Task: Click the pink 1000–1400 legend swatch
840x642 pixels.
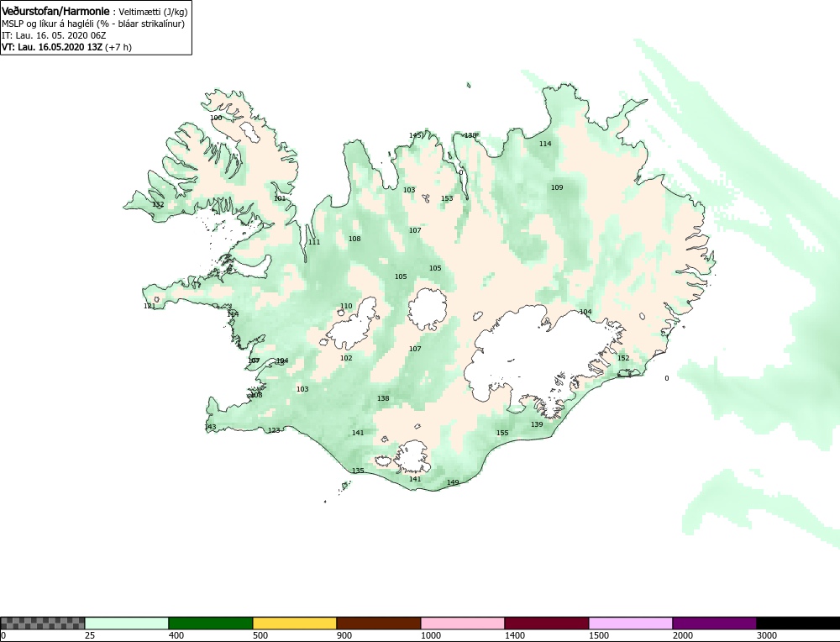Action: (x=462, y=623)
